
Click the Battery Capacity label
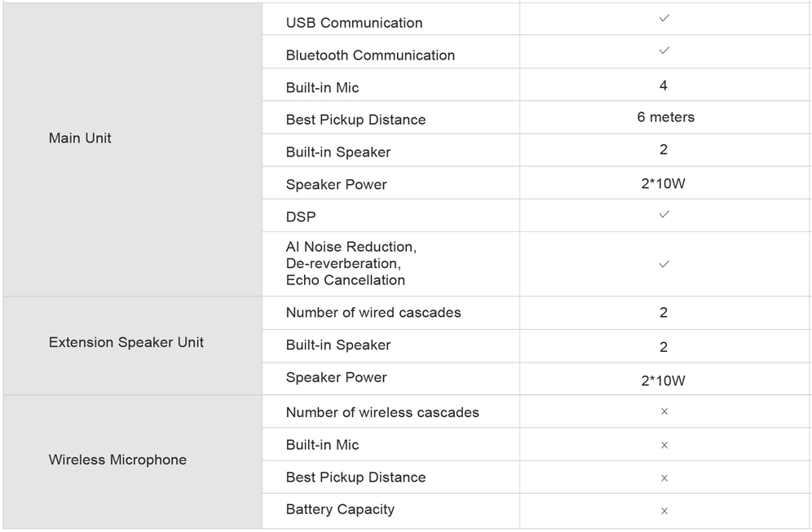(x=340, y=510)
